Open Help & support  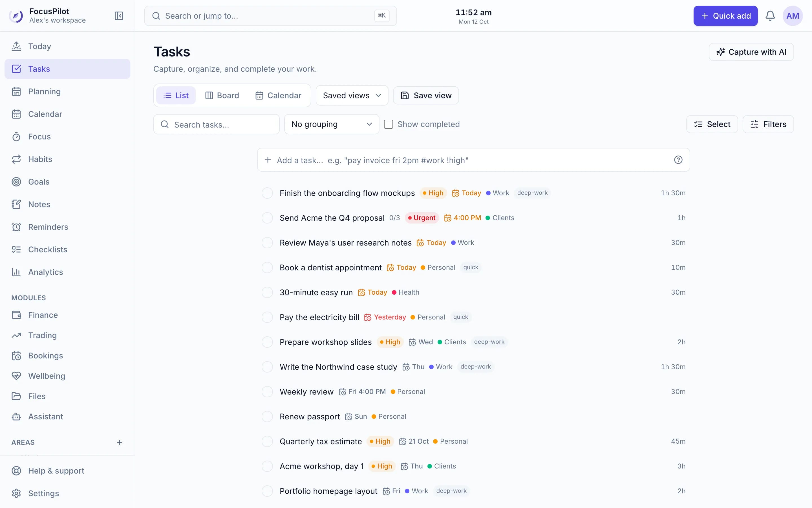point(67,471)
